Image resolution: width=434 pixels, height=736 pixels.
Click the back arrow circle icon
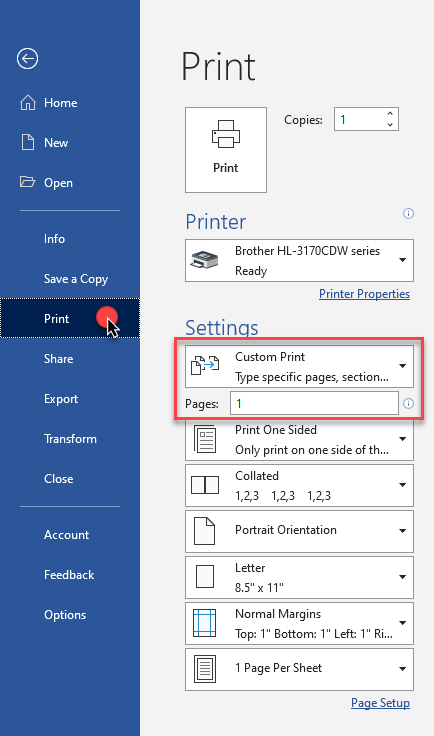[x=27, y=59]
